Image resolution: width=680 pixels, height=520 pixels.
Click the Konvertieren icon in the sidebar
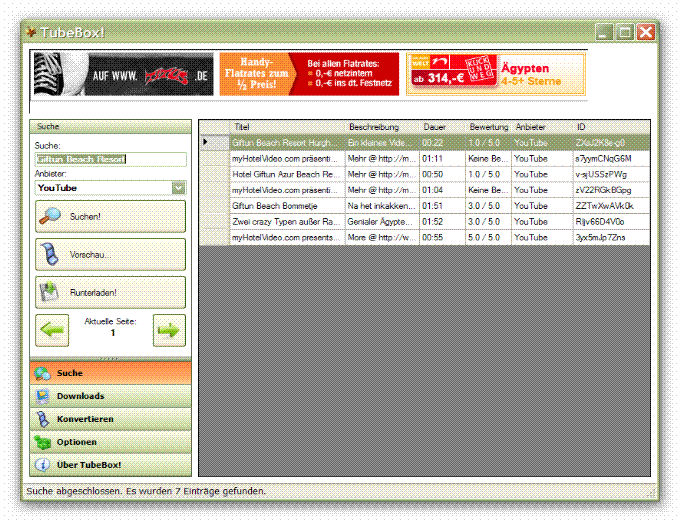(x=42, y=419)
